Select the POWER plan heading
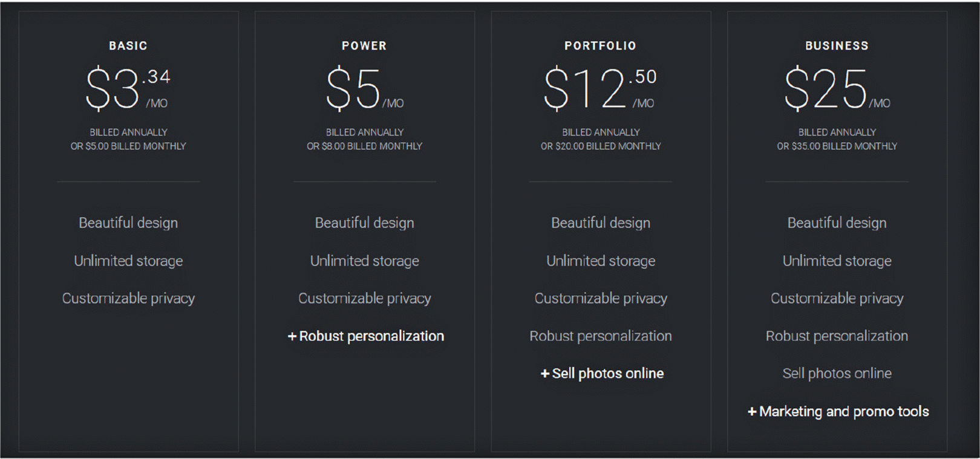Screen dimensions: 980x459 [364, 45]
